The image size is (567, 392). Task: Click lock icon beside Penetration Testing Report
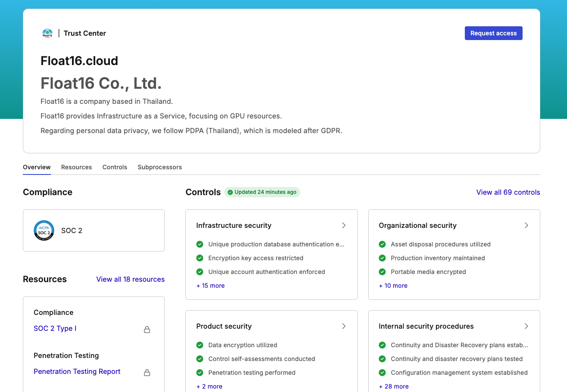coord(147,373)
